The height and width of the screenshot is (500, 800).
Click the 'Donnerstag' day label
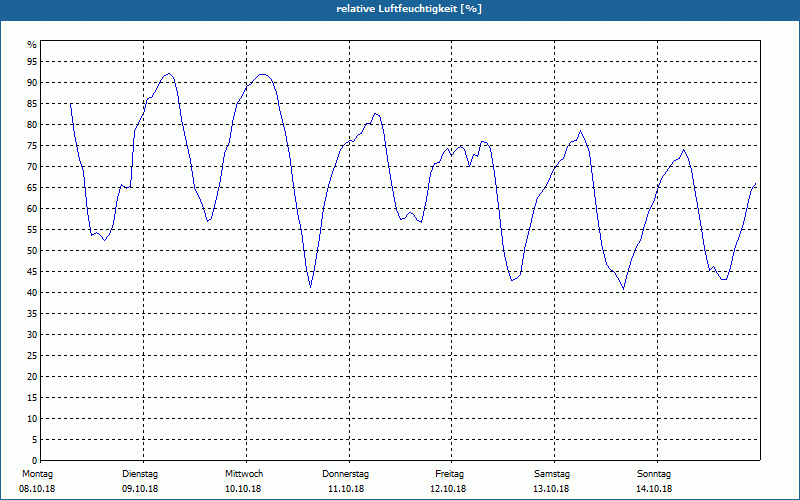click(x=345, y=474)
